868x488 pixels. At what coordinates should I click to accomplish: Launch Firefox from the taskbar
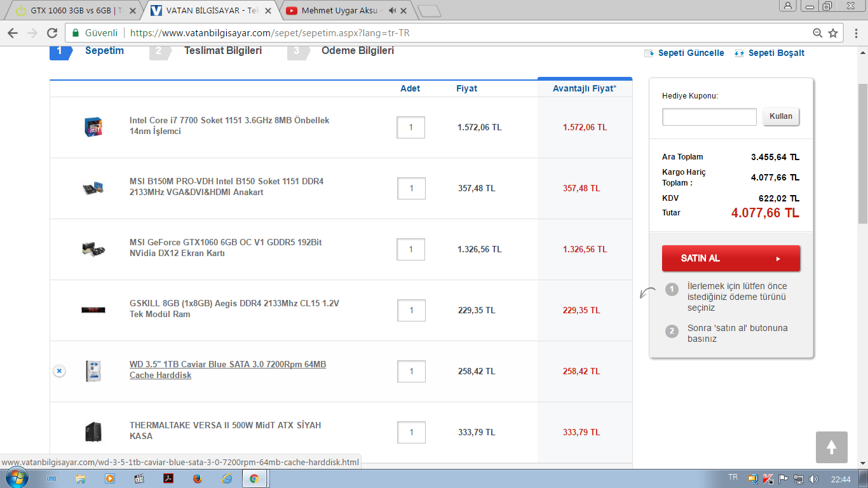pos(197,478)
